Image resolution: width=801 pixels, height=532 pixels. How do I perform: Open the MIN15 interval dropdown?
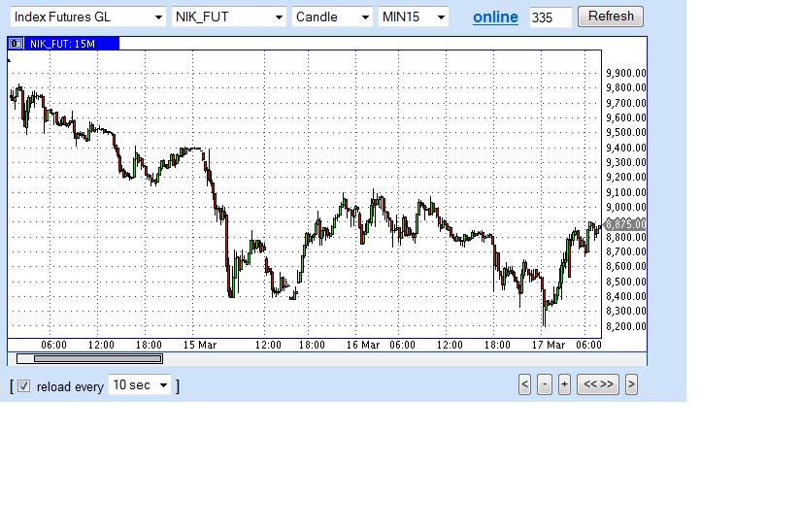414,17
